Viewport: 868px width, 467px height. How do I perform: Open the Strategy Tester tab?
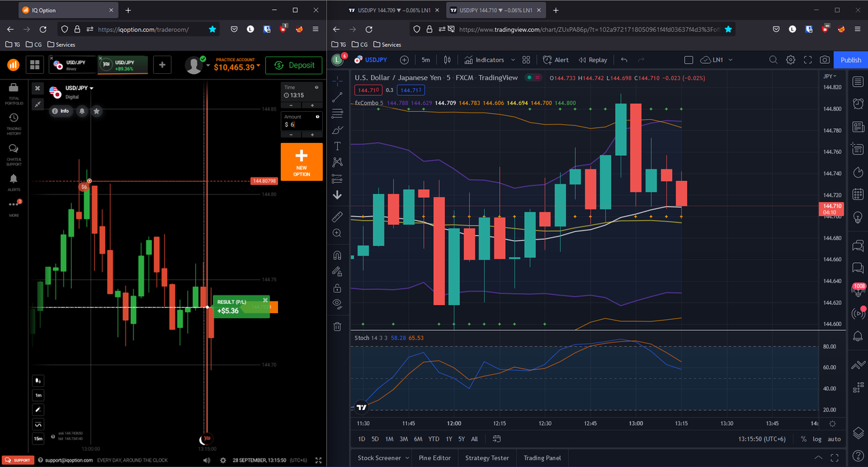coord(487,458)
